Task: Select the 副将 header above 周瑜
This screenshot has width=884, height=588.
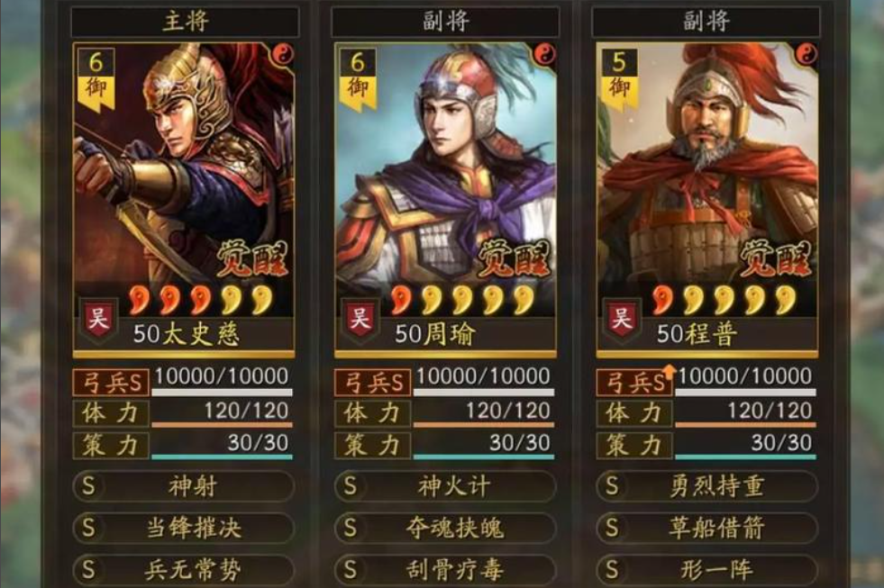Action: tap(445, 22)
